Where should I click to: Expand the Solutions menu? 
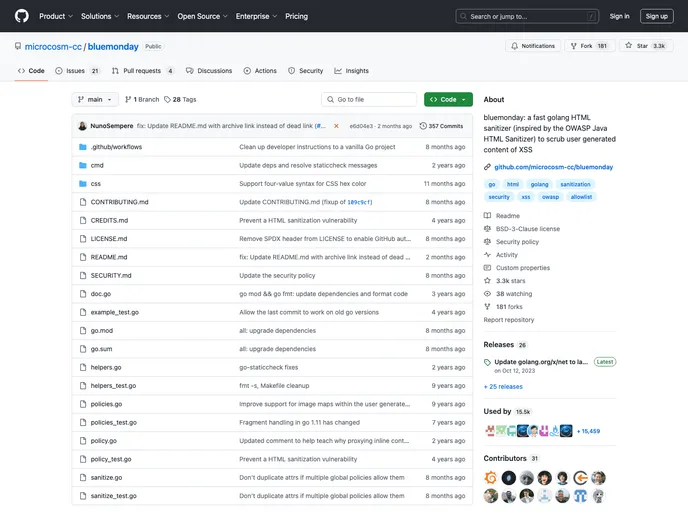(100, 16)
